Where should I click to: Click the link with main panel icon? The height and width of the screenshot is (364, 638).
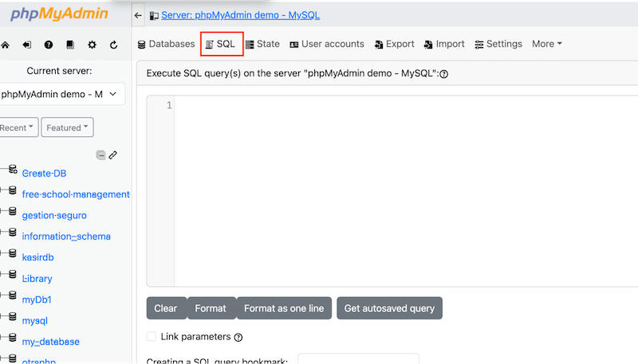tap(112, 155)
